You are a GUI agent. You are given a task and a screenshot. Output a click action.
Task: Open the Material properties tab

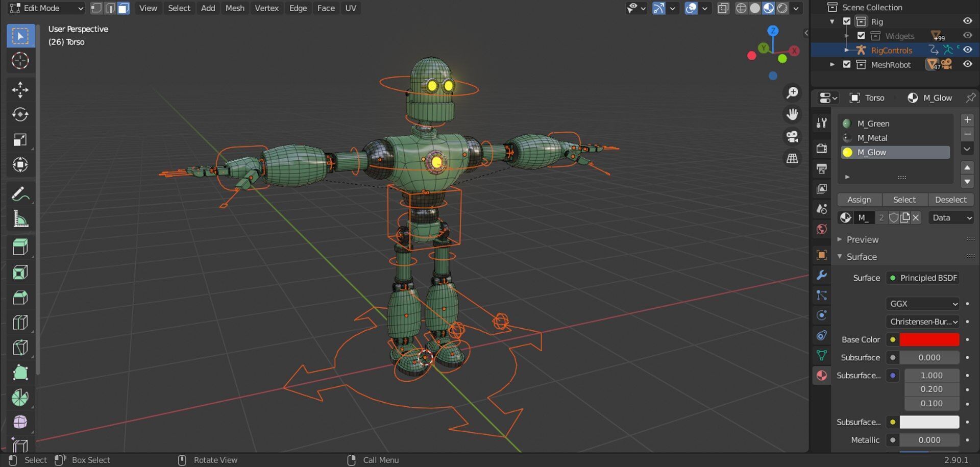tap(821, 376)
